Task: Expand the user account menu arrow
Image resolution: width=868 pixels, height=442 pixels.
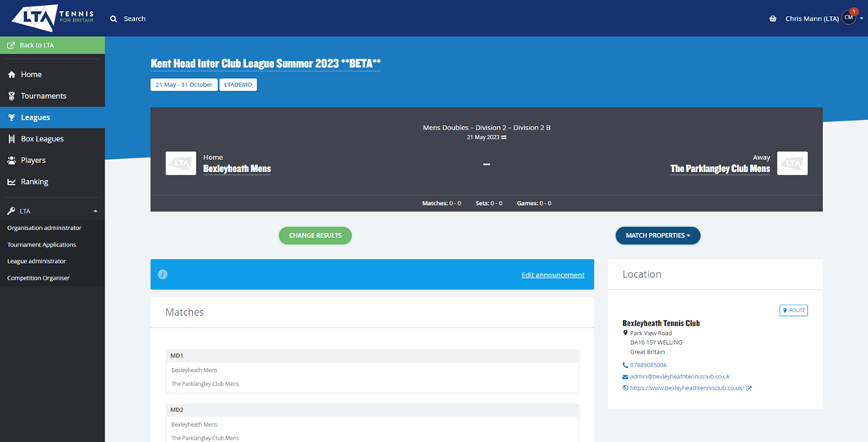Action: pos(862,18)
